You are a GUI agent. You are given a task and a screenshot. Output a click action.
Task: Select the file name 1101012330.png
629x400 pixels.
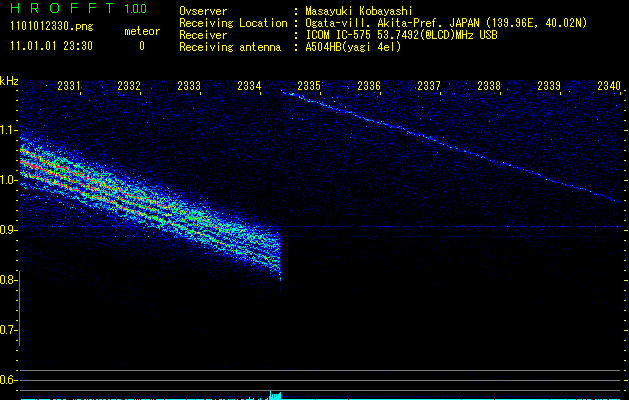pyautogui.click(x=52, y=26)
